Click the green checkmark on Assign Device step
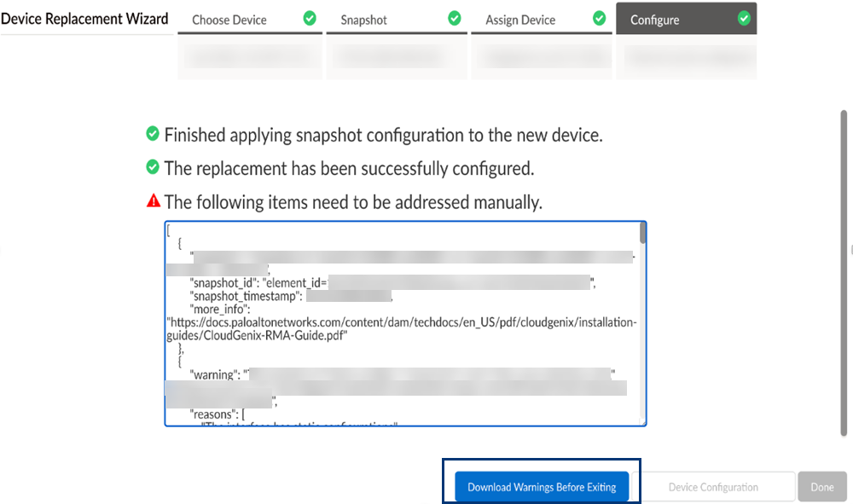This screenshot has width=853, height=504. click(x=600, y=18)
